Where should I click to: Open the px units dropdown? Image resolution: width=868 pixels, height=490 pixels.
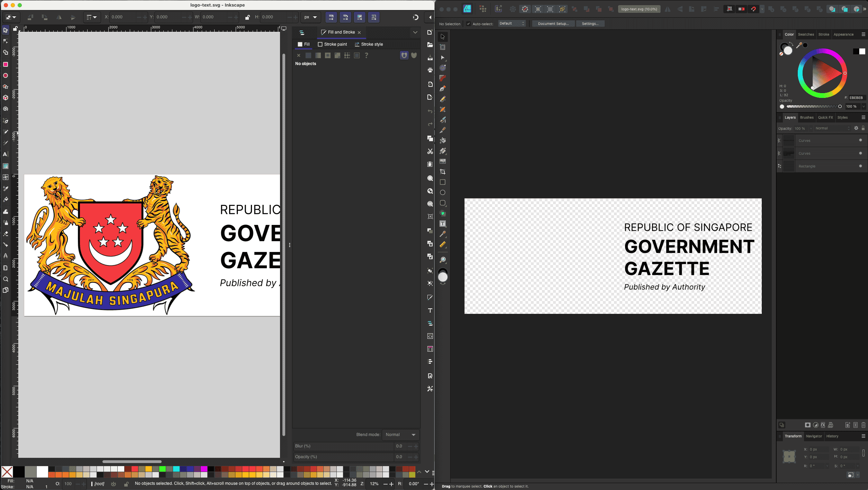pos(310,17)
